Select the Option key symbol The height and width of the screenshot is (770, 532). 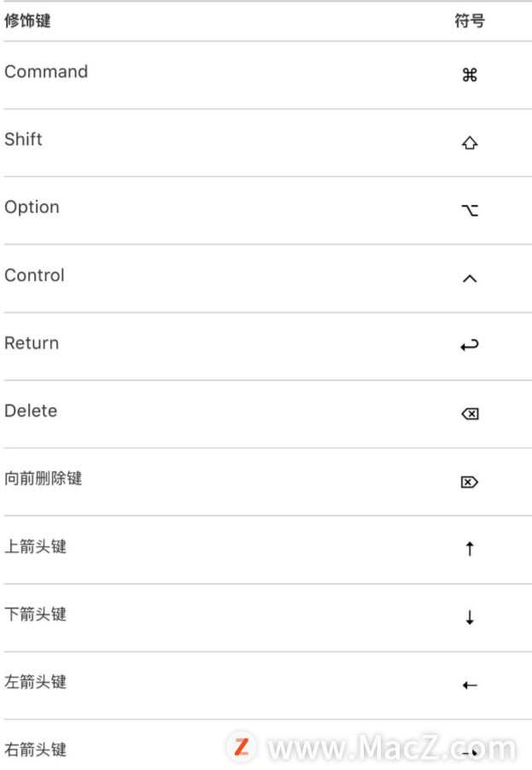tap(470, 211)
